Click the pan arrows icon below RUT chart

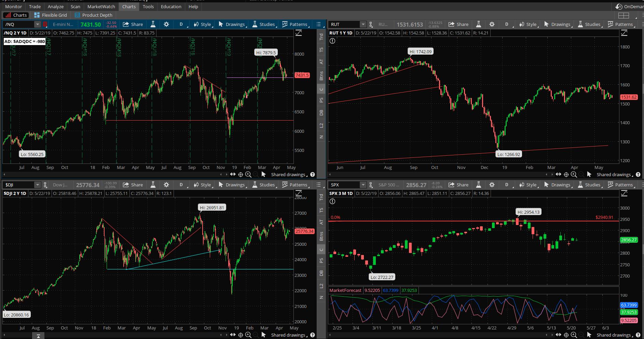point(558,174)
